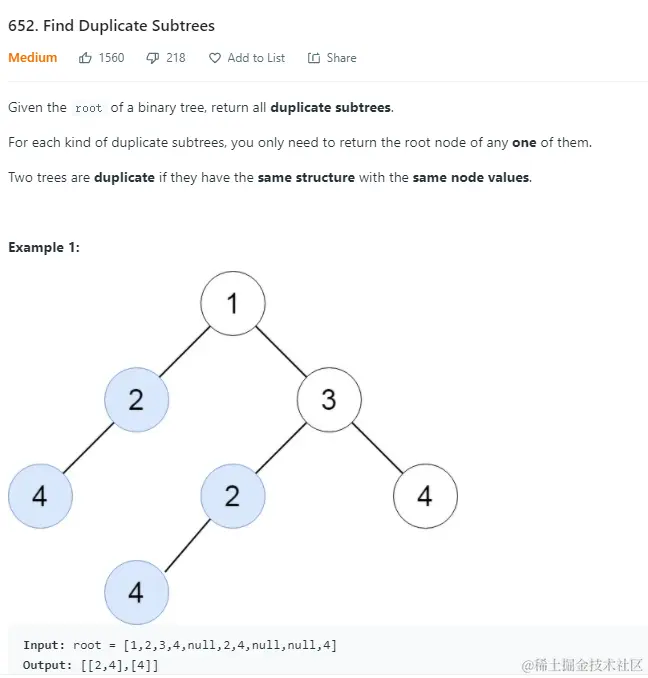Click the Output result line
The width and height of the screenshot is (648, 678).
tap(90, 665)
